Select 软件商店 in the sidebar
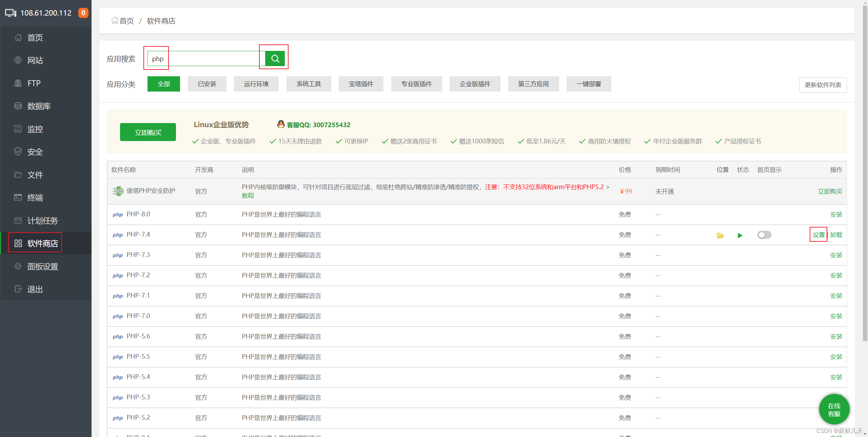 pos(46,243)
